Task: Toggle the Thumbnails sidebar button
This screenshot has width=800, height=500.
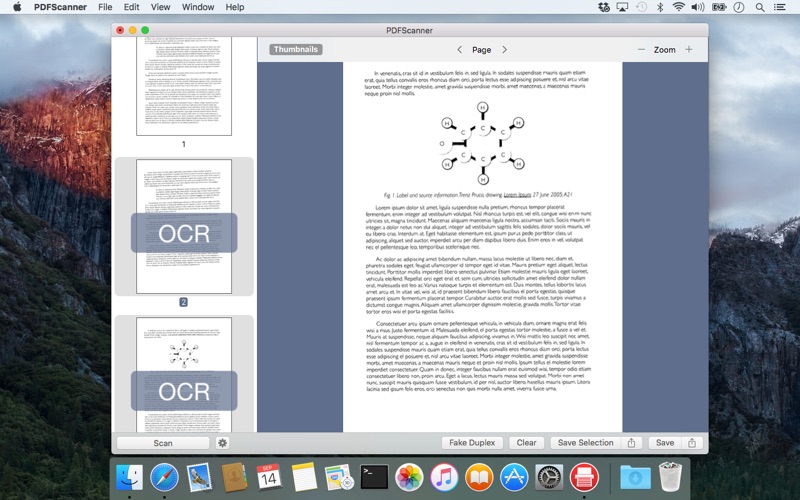Action: pyautogui.click(x=295, y=49)
